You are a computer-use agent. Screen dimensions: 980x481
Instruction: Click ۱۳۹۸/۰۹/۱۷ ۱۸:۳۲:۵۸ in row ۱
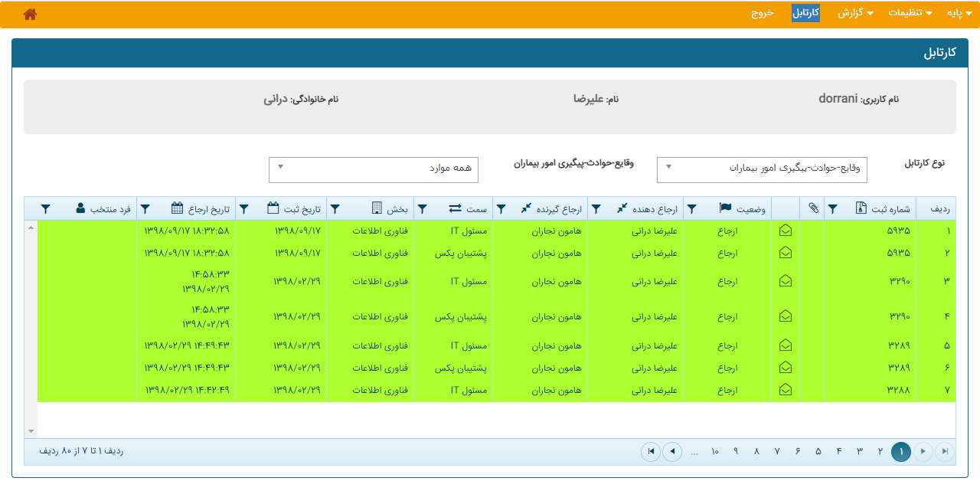point(187,231)
